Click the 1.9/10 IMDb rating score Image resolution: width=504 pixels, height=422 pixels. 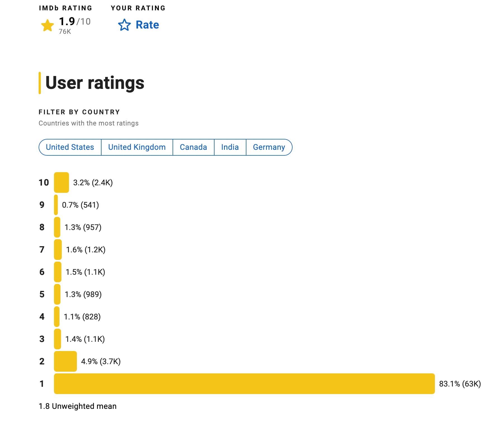[x=75, y=22]
